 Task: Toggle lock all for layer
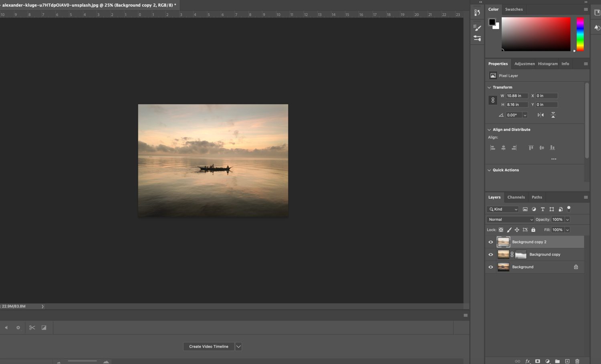[533, 230]
